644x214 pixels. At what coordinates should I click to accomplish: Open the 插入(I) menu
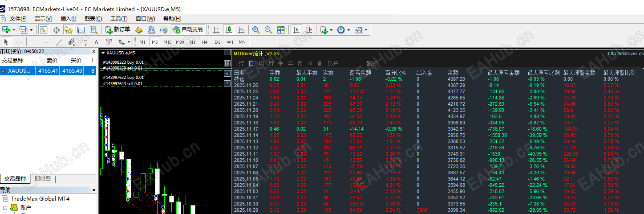[x=69, y=19]
